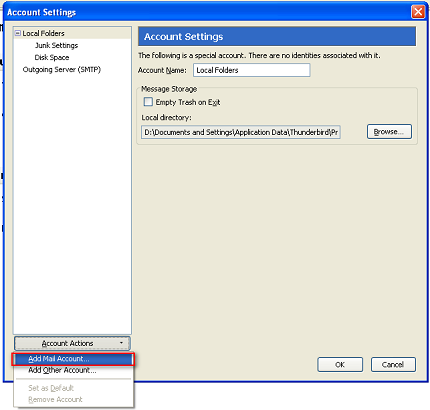The image size is (430, 410).
Task: Collapse the Local Folders tree node
Action: point(18,33)
